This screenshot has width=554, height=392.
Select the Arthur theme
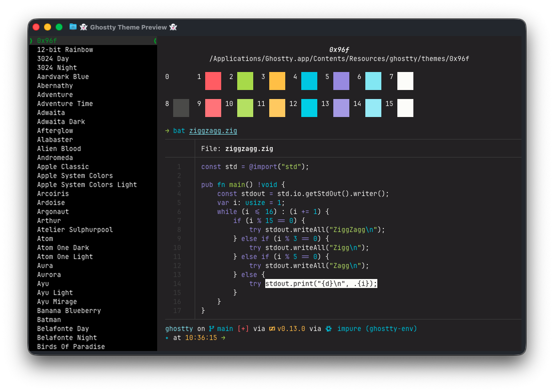pos(49,220)
